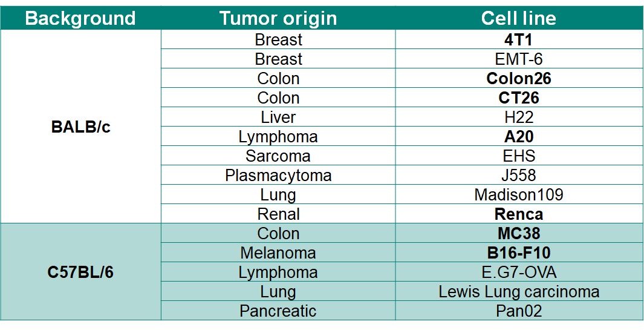Click the Madison109 cell line
Viewport: 644px width, 330px height.
pos(518,195)
